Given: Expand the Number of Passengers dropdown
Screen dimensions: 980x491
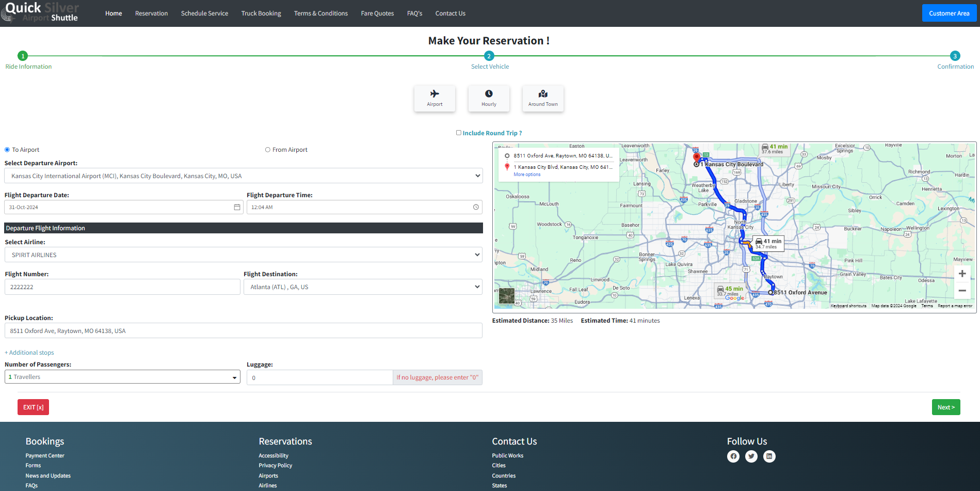Looking at the screenshot, I should 122,377.
